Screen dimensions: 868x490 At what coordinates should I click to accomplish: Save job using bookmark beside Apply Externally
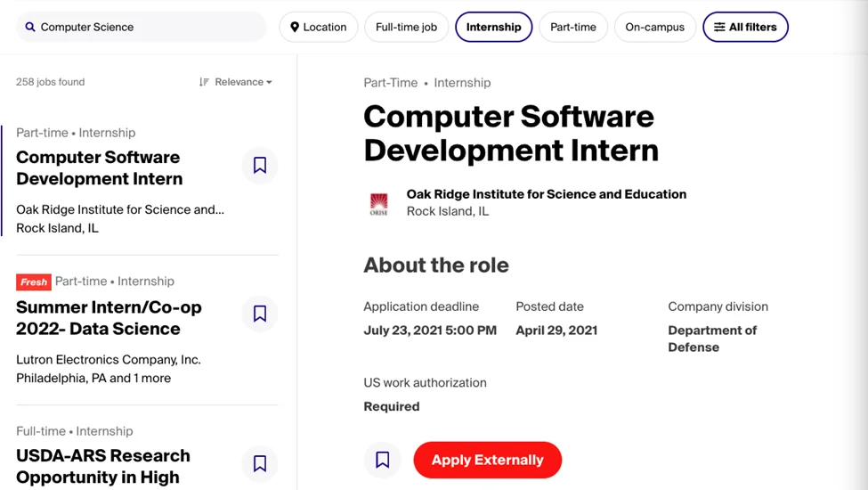[x=383, y=460]
